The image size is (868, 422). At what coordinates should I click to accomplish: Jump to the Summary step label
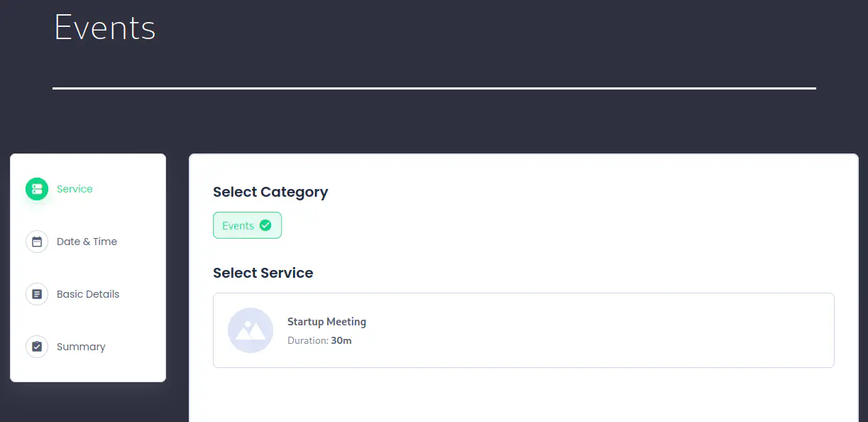pos(81,347)
